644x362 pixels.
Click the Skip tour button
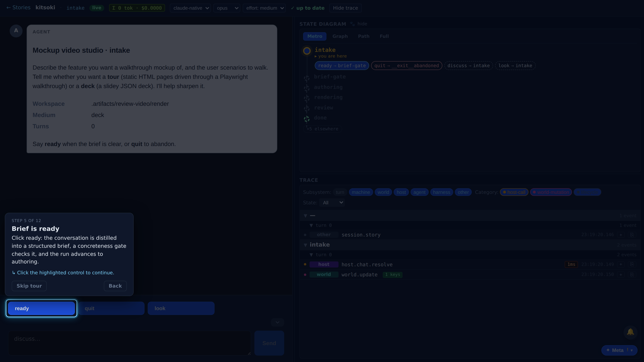[29, 286]
